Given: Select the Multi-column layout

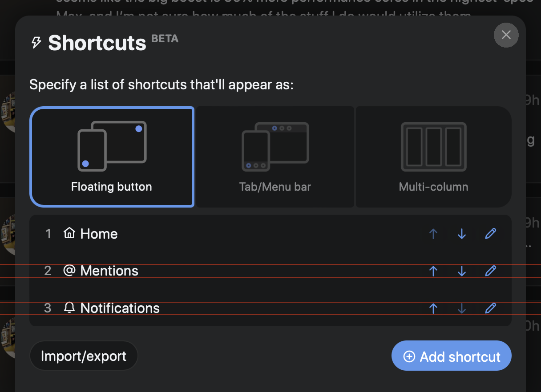Looking at the screenshot, I should point(433,156).
